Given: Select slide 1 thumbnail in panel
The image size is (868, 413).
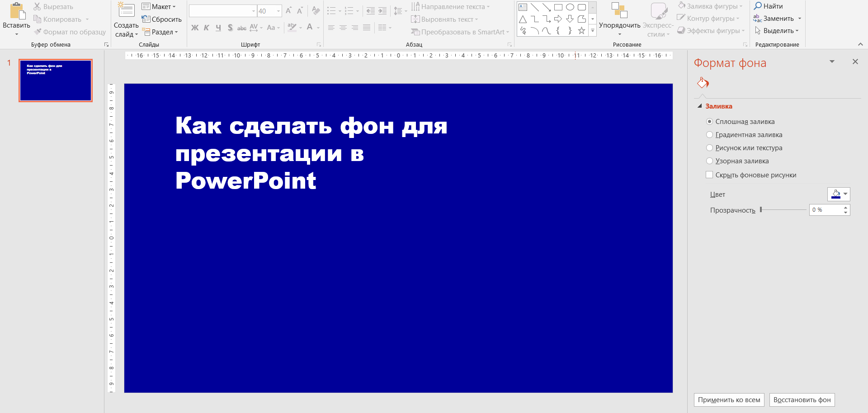Looking at the screenshot, I should [x=56, y=81].
